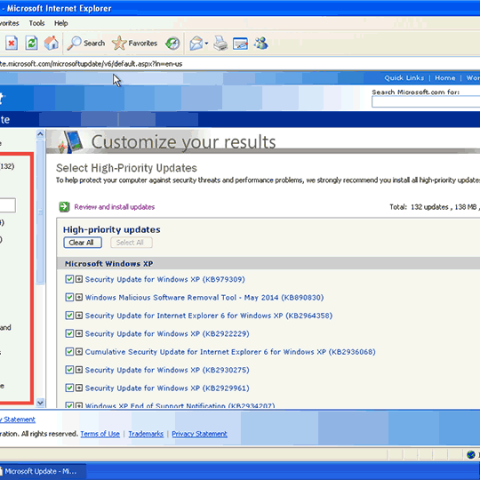This screenshot has height=480, width=480.
Task: Click the Privacy Statement link beside Trademarks
Action: [199, 434]
